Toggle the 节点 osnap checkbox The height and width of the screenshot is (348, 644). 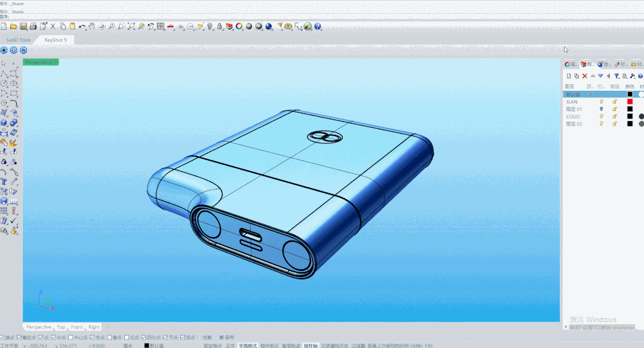[165, 337]
